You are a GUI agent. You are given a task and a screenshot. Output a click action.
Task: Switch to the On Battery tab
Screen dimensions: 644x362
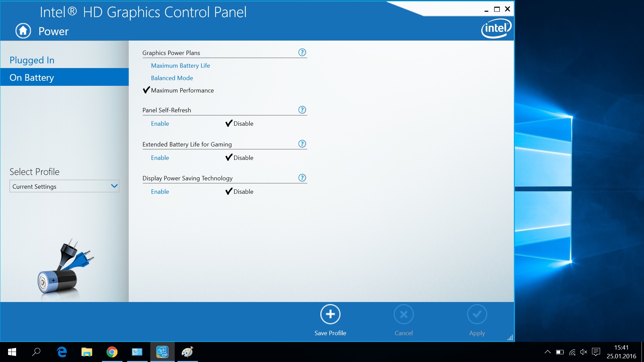tap(64, 77)
